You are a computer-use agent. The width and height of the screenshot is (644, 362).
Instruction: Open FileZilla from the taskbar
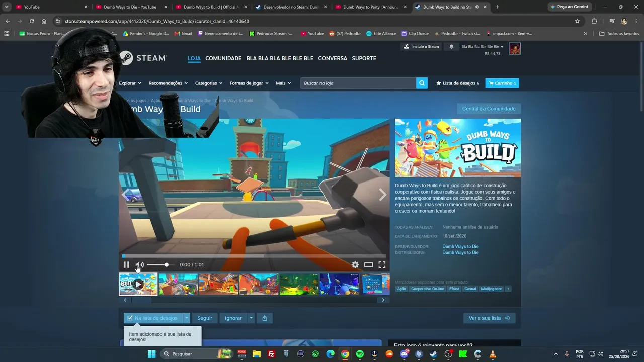[x=271, y=354]
